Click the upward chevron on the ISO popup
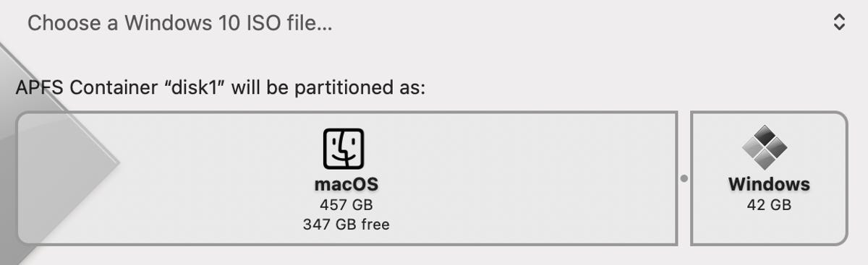The width and height of the screenshot is (868, 265). pos(839,17)
